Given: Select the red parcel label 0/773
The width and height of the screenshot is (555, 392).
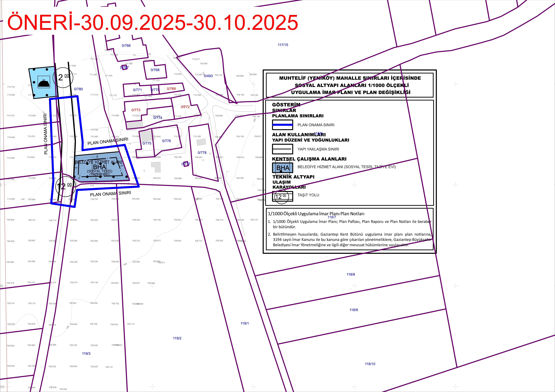Looking at the screenshot, I should tap(136, 110).
